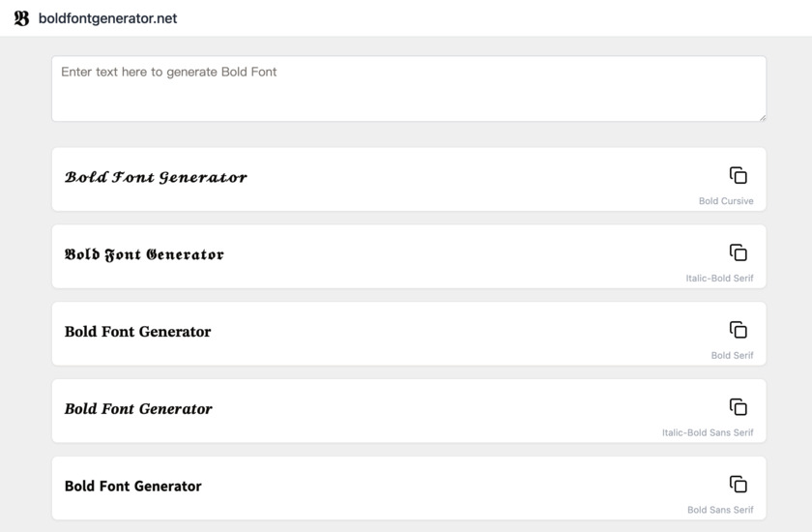
Task: Select the sans serif Bold Font Generator sample
Action: (132, 487)
